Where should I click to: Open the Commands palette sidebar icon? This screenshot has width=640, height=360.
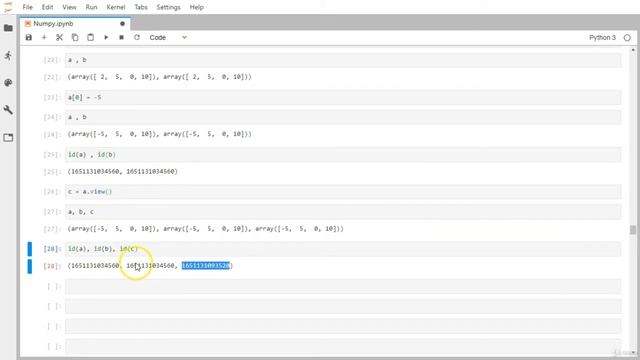[x=8, y=83]
